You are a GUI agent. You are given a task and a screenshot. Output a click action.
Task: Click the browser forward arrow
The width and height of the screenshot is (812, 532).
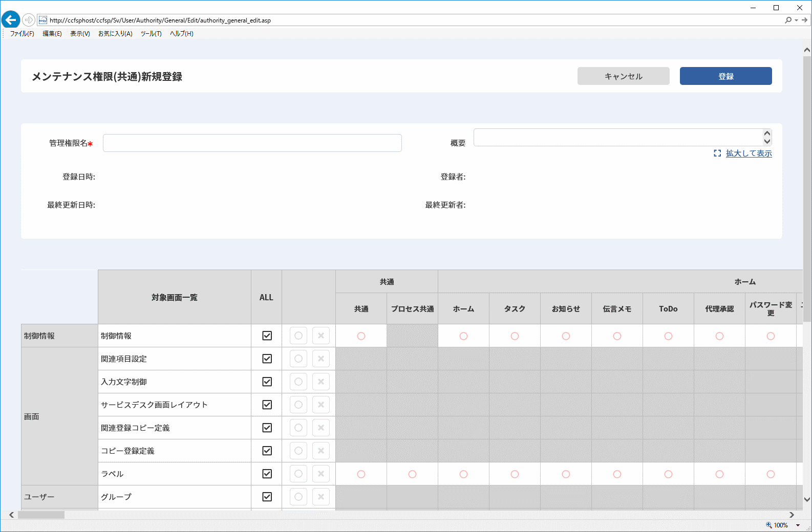(x=29, y=20)
